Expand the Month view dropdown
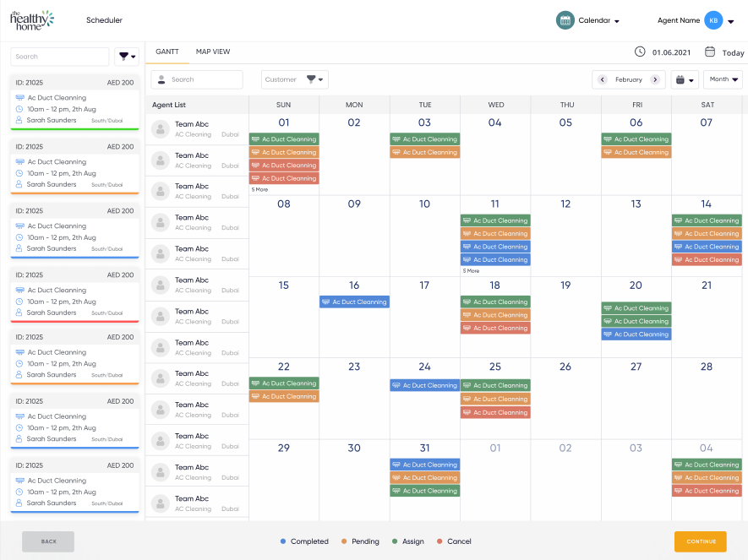Viewport: 748px width, 560px height. [723, 79]
